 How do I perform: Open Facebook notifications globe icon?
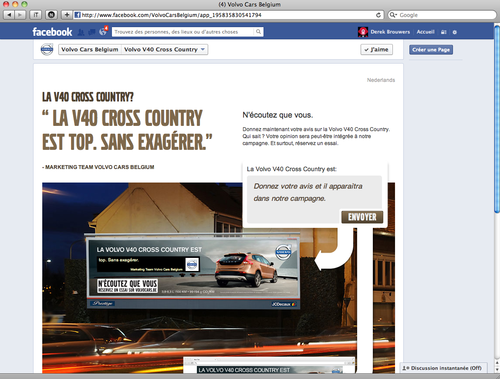tap(103, 32)
